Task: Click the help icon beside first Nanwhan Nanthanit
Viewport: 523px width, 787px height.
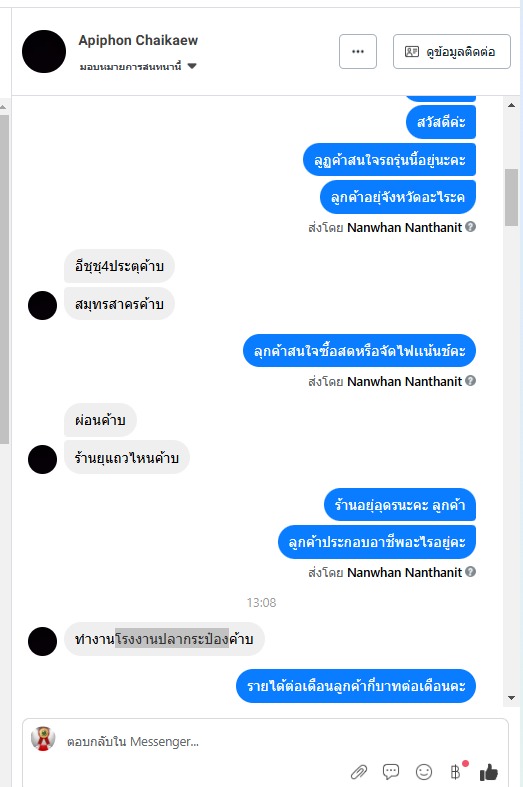Action: 470,227
